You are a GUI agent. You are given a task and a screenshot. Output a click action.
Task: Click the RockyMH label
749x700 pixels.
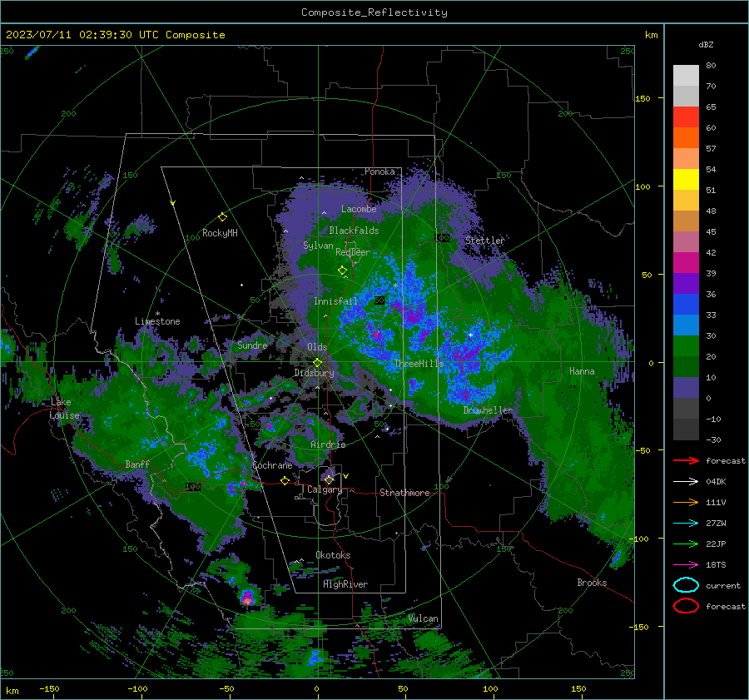click(220, 233)
